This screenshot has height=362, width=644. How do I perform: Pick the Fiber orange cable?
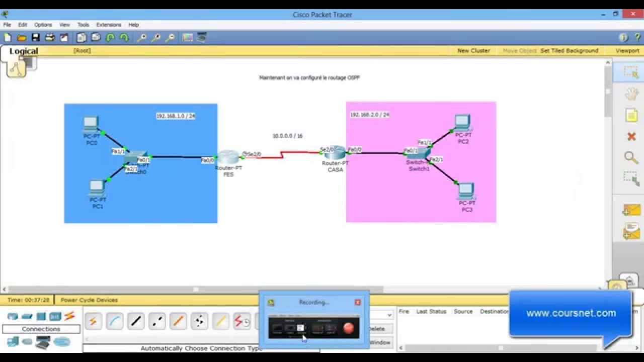coord(178,321)
